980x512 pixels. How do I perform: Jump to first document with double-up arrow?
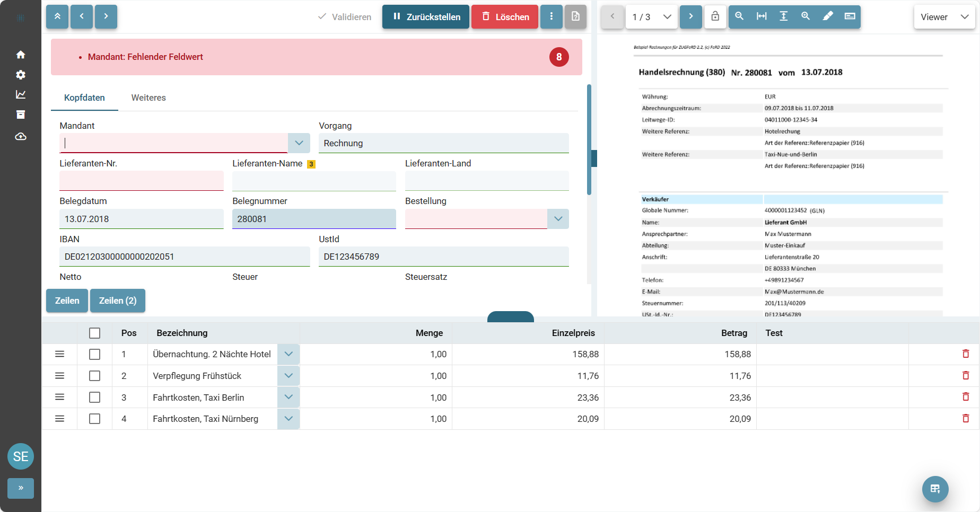[57, 16]
